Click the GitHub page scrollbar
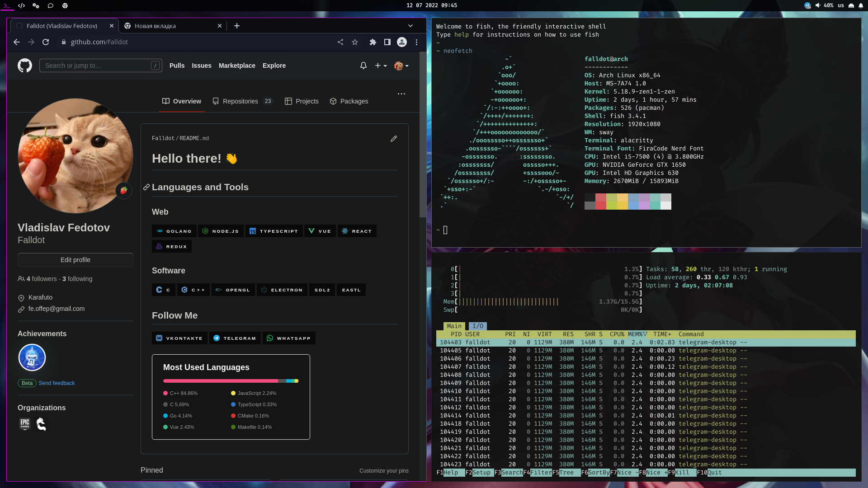The height and width of the screenshot is (488, 868). 423,135
